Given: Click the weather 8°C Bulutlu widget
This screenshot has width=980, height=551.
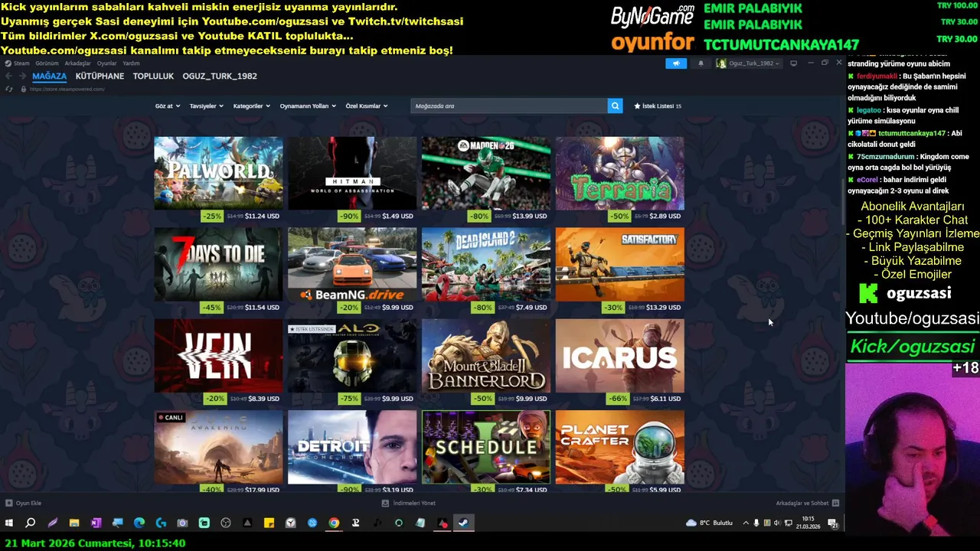Looking at the screenshot, I should (x=710, y=523).
